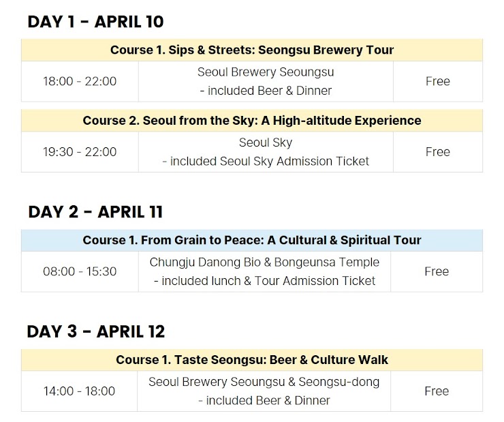
Task: Select Seoul Brewery Seoungsu description cell
Action: [x=266, y=81]
